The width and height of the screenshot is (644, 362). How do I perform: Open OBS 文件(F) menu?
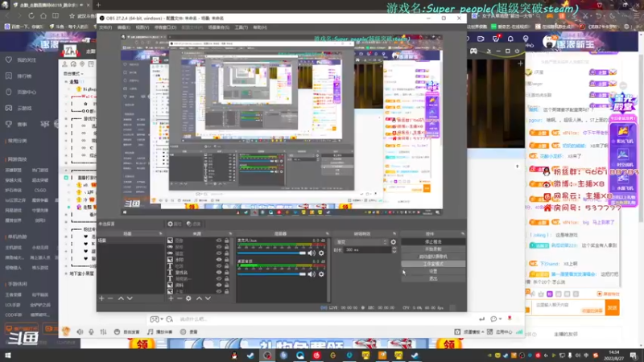tap(105, 27)
